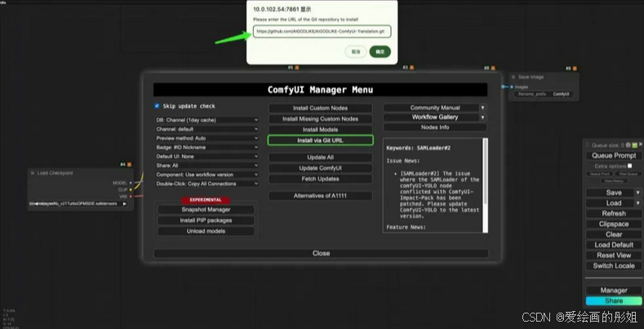644x329 pixels.
Task: Click the small View Queue button
Action: click(628, 174)
